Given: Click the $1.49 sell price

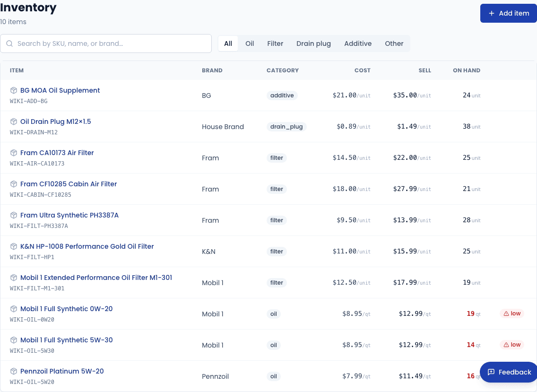Looking at the screenshot, I should 407,126.
